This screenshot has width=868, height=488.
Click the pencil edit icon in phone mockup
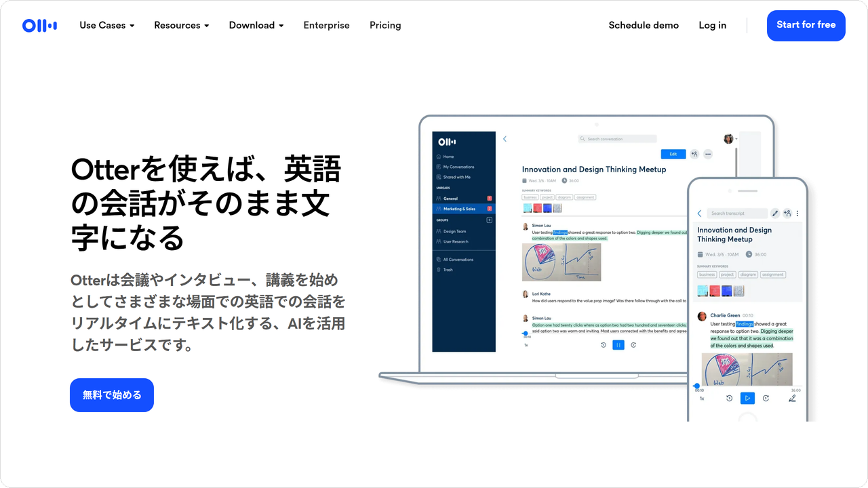coord(775,213)
